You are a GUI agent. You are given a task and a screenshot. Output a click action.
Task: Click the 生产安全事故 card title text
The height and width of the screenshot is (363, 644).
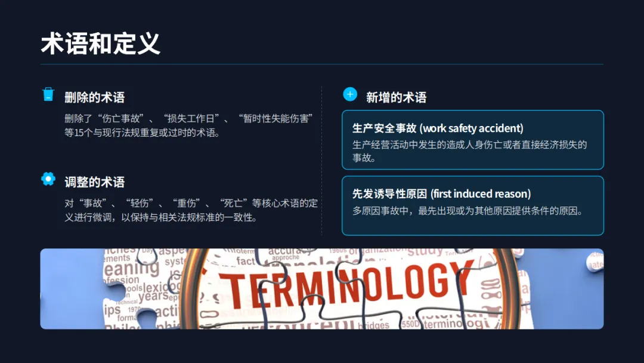(438, 128)
